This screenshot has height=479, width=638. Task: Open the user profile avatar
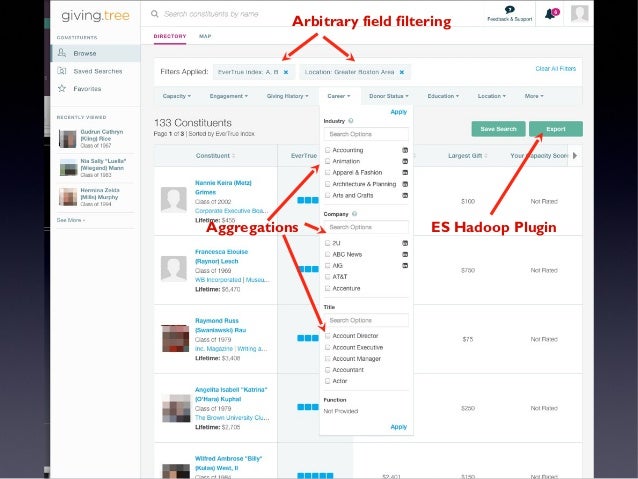coord(579,13)
